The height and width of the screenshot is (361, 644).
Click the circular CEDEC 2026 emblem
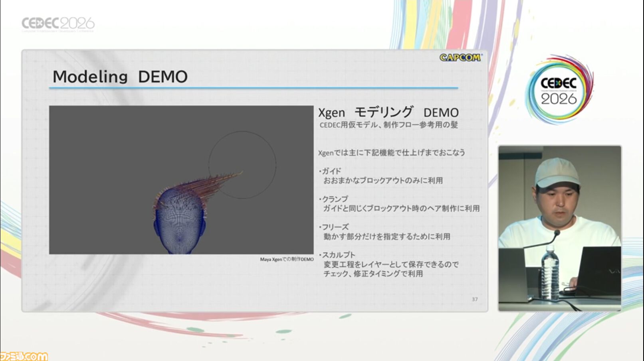(x=559, y=90)
